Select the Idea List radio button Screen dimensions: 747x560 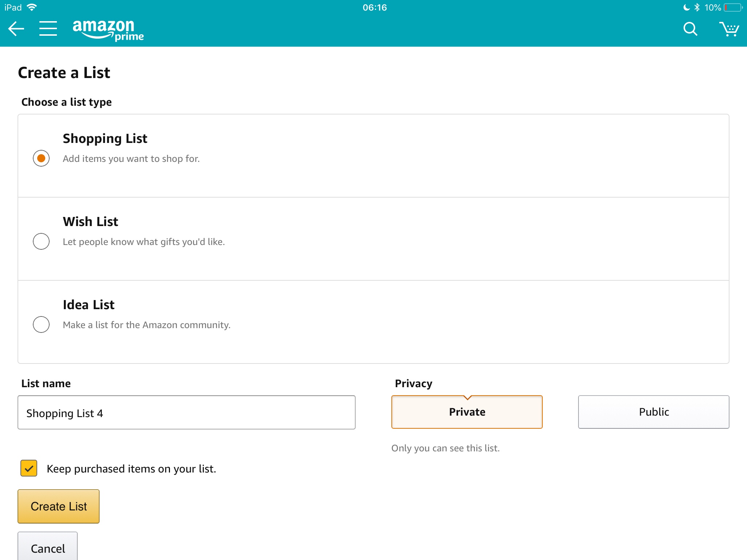41,324
